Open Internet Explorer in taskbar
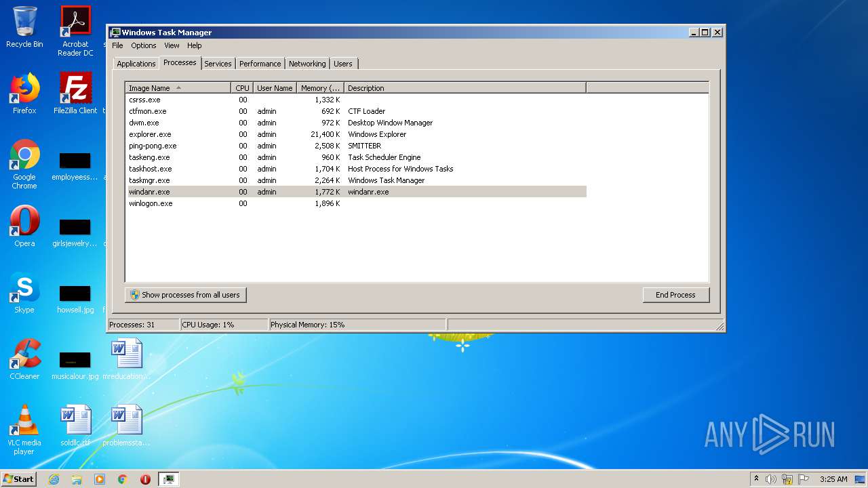868x488 pixels. [54, 479]
